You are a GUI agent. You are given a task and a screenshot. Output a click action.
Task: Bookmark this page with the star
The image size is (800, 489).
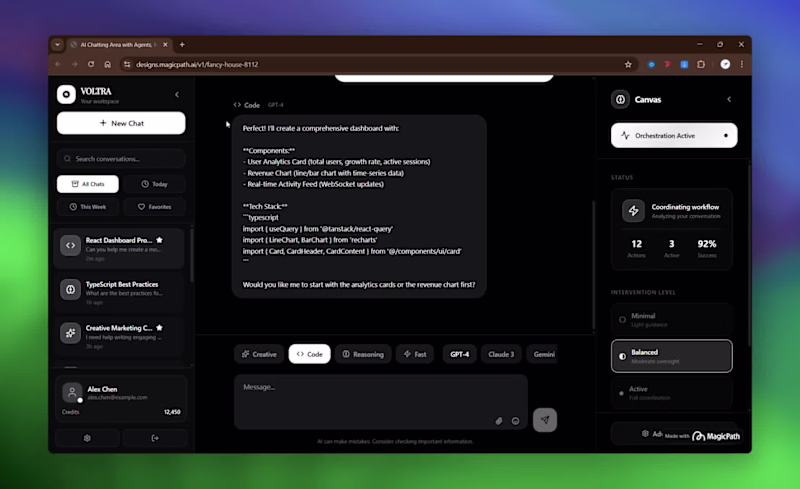coord(628,64)
